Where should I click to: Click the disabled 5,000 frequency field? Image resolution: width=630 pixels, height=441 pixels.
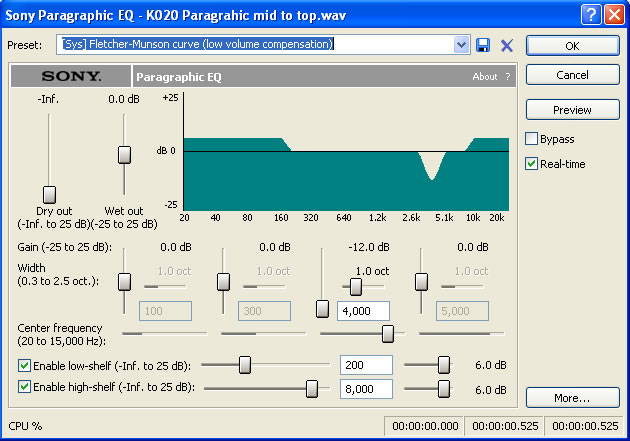click(462, 311)
